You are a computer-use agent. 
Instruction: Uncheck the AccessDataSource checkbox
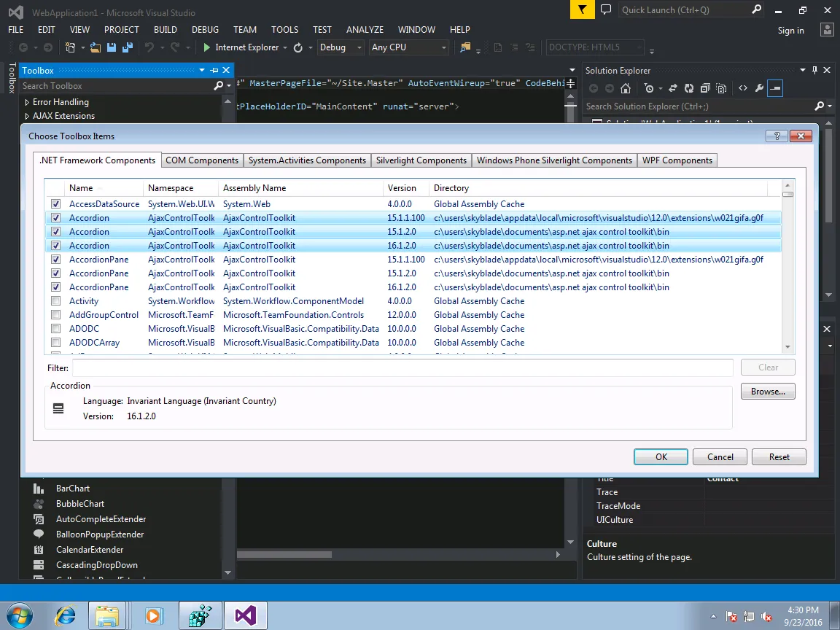pyautogui.click(x=55, y=204)
